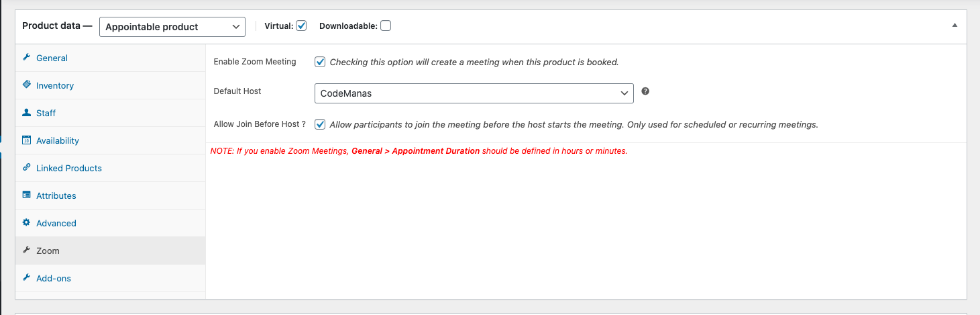Click the Attributes list icon

tap(27, 195)
